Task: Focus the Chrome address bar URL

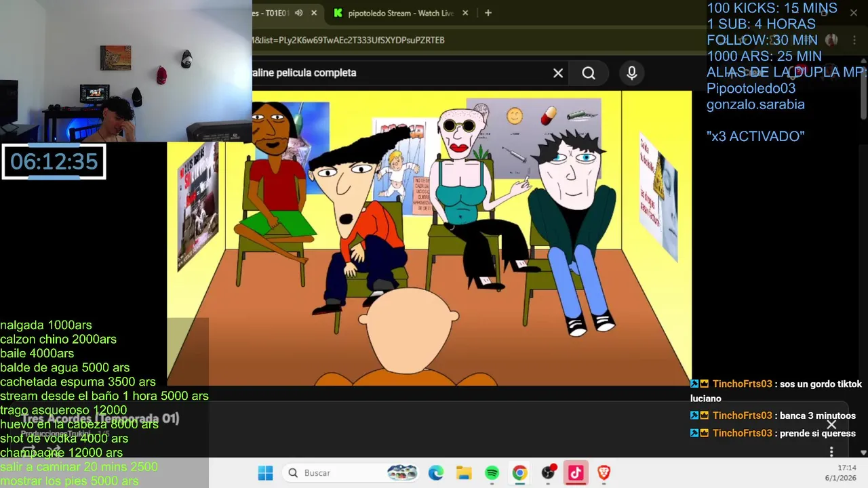Action: pyautogui.click(x=349, y=40)
